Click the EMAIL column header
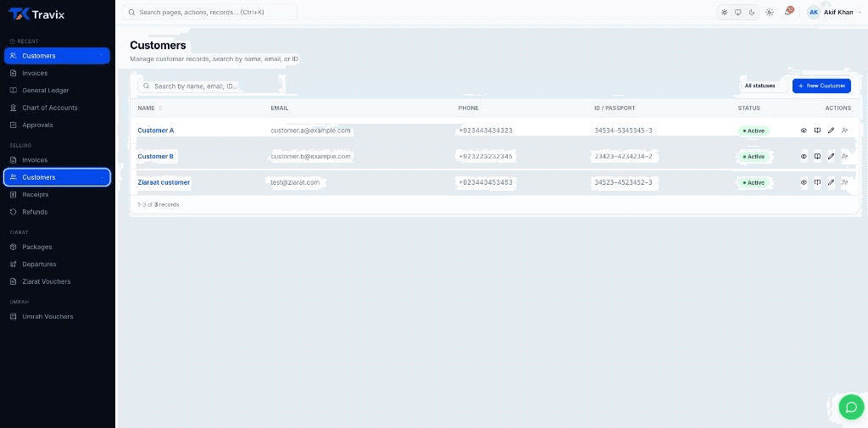868x428 pixels. pos(280,108)
